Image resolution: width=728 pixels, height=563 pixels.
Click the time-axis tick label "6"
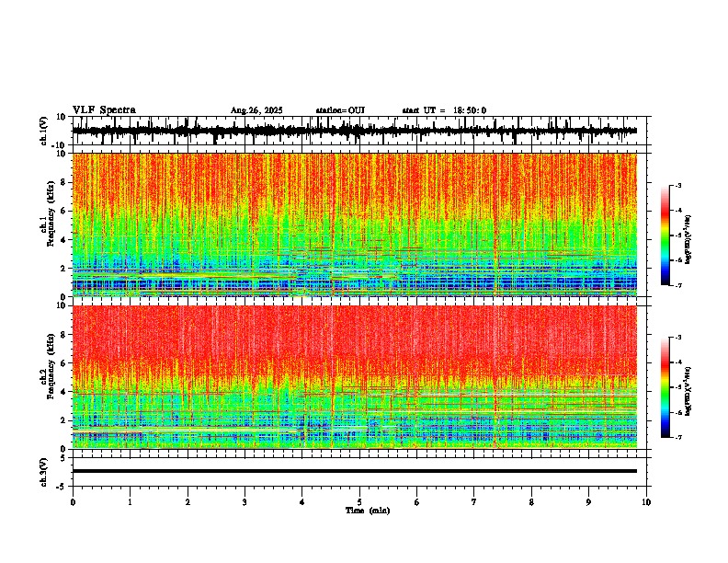[x=417, y=502]
